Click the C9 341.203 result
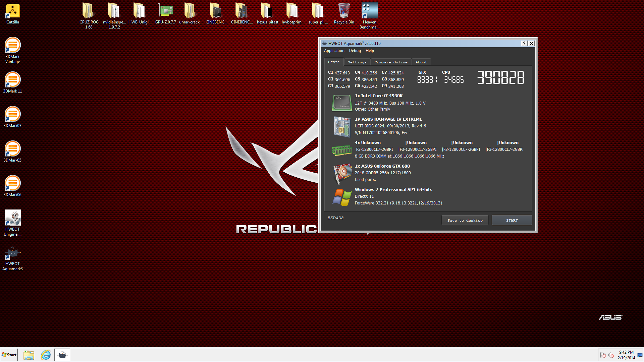 392,86
